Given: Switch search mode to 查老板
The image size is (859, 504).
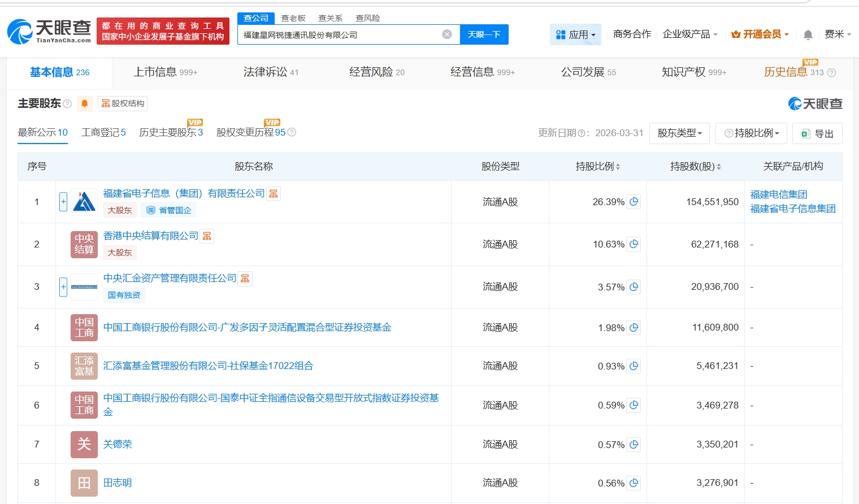Looking at the screenshot, I should pos(293,18).
